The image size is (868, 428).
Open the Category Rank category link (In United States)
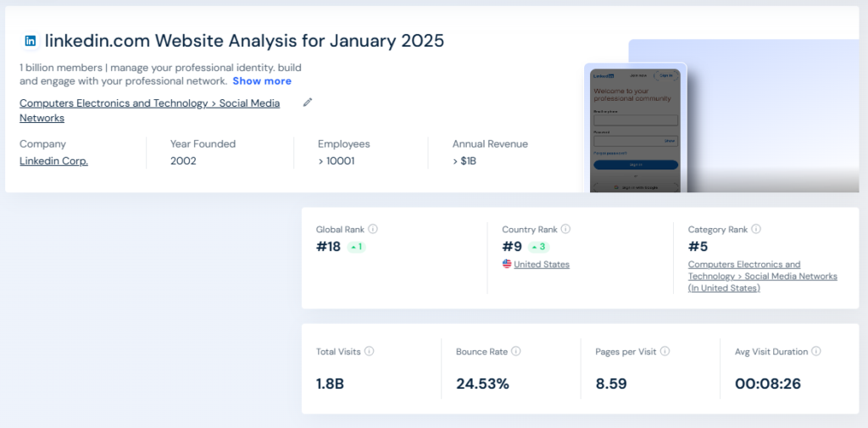(x=763, y=276)
